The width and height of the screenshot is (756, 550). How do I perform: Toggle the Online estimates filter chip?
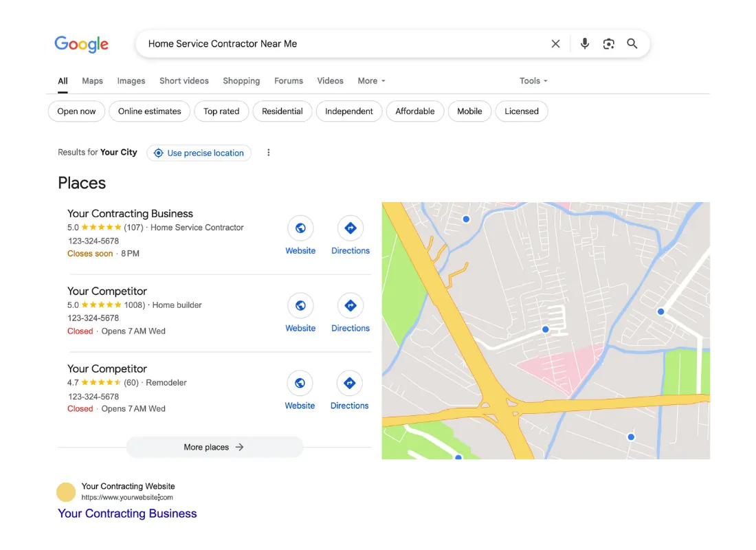149,111
